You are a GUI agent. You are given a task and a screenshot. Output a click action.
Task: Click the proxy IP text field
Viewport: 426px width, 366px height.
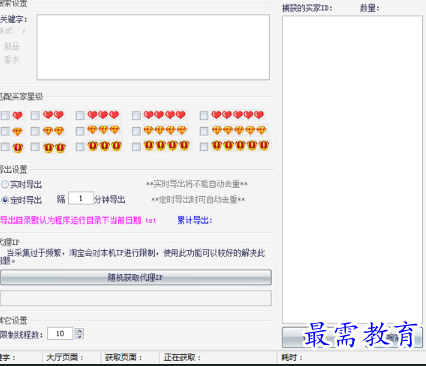tap(136, 298)
